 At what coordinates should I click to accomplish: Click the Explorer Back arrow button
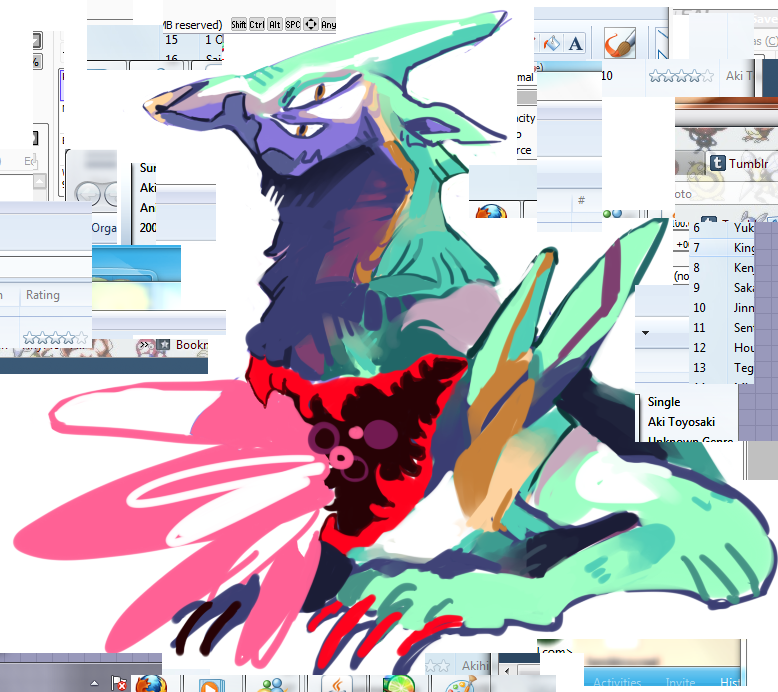87,194
